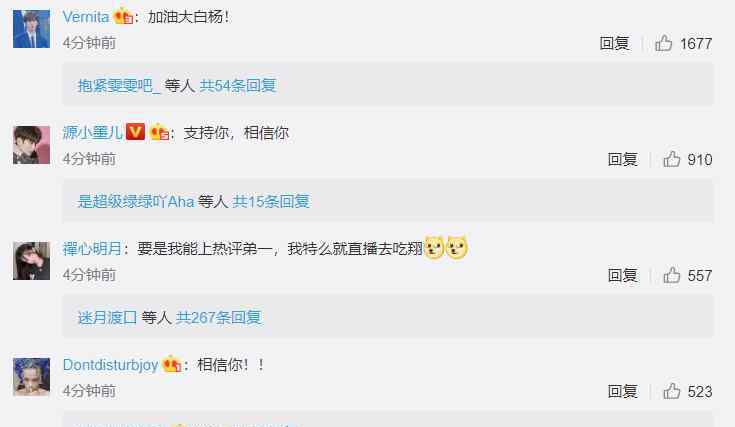Click membership crown badge next to Vernita
The height and width of the screenshot is (427, 735).
123,17
